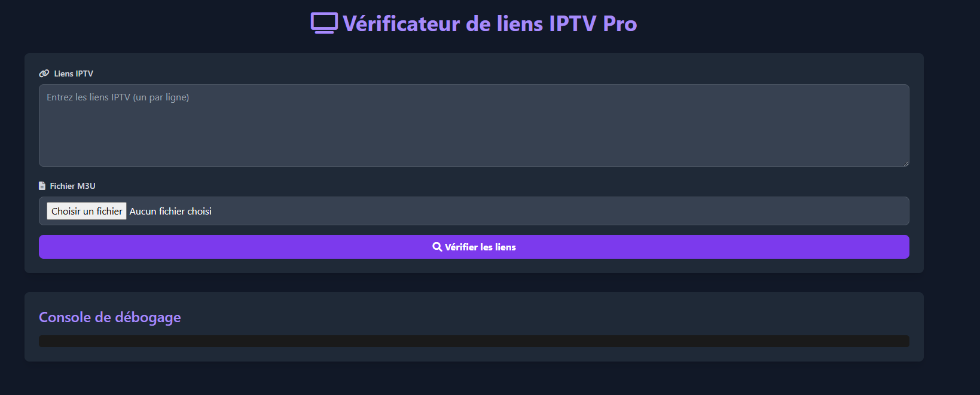Start checking with "Vérifier les liens" text
This screenshot has width=980, height=395.
[x=480, y=247]
